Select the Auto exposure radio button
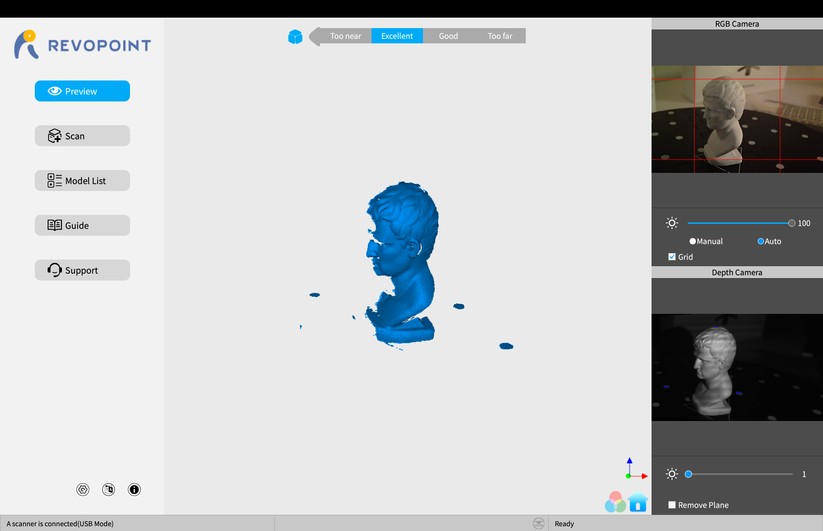This screenshot has width=823, height=531. 761,241
